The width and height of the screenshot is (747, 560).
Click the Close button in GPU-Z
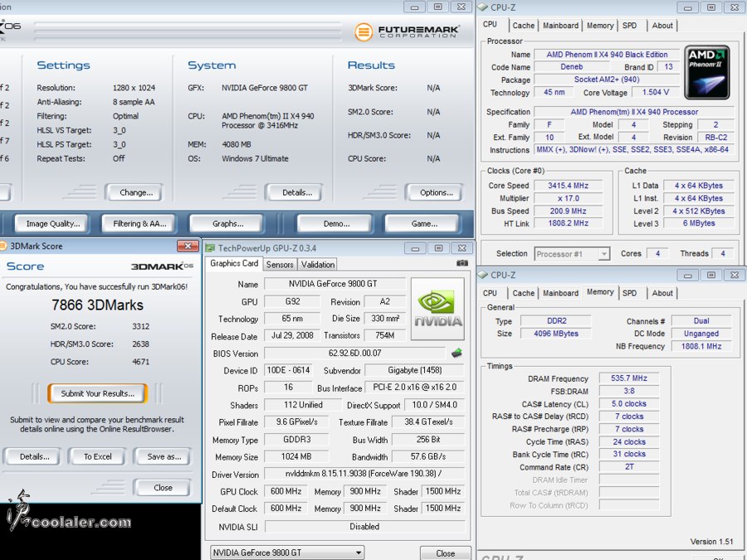click(445, 553)
